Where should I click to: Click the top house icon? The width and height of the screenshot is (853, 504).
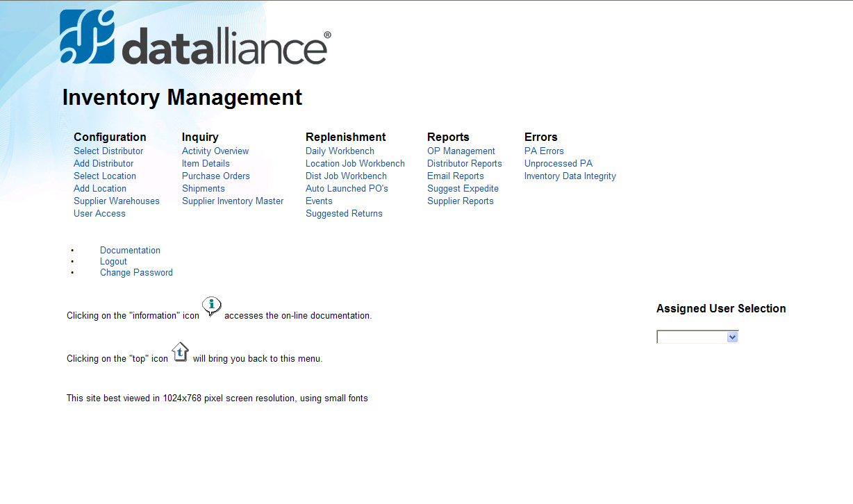[x=180, y=353]
